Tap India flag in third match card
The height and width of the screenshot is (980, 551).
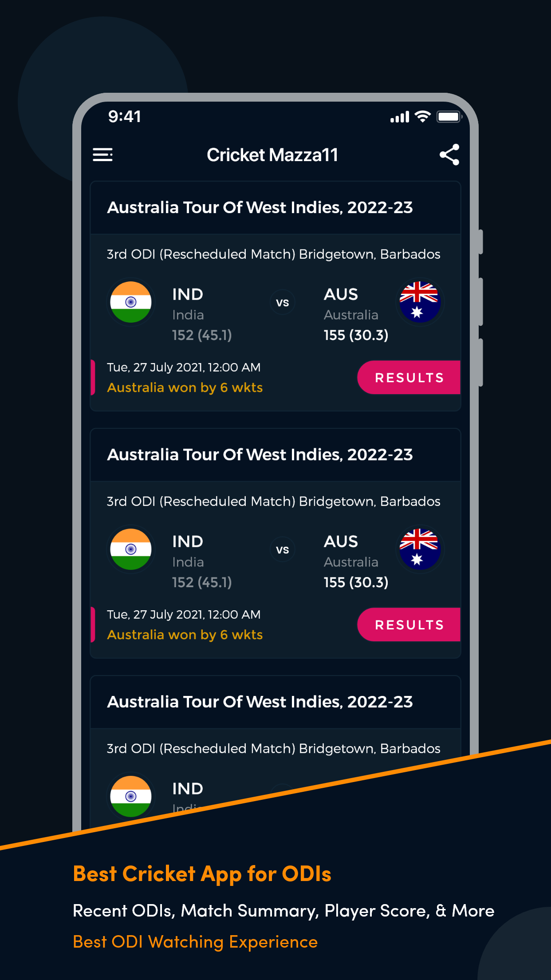(131, 797)
